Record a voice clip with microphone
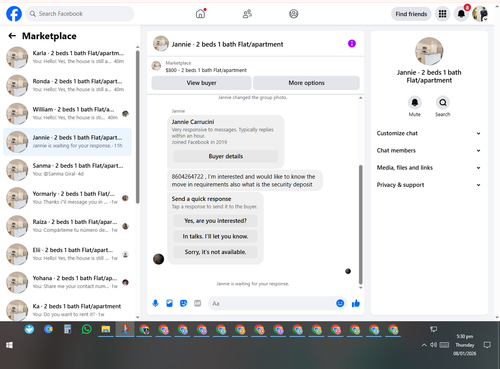The image size is (500, 369). [x=155, y=303]
